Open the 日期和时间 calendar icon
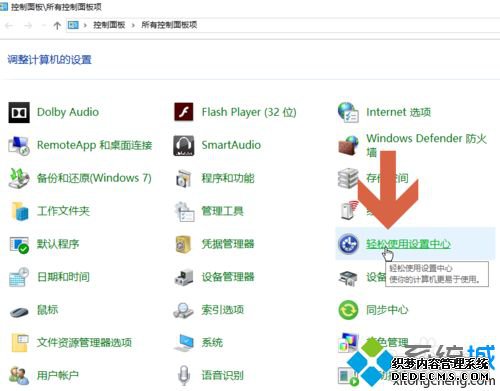 coord(19,277)
